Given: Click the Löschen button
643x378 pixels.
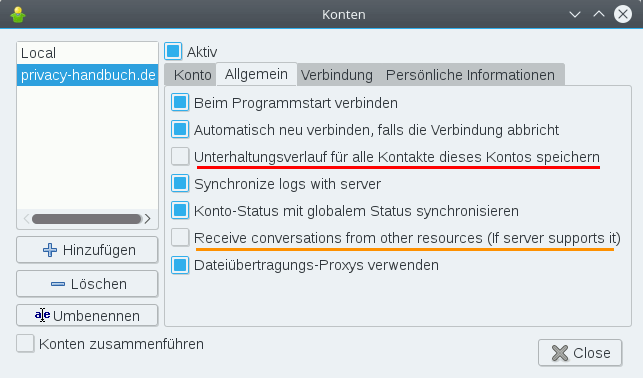Looking at the screenshot, I should pos(87,284).
